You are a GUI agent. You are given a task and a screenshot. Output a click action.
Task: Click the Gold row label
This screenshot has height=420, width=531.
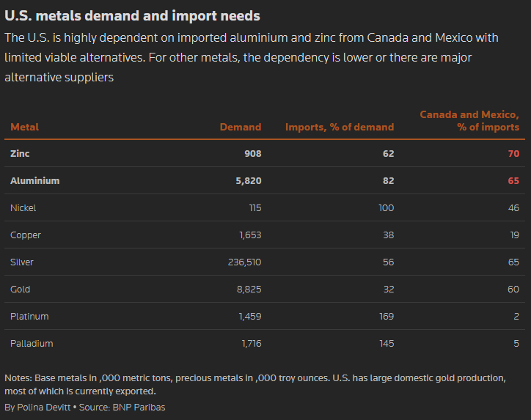21,290
